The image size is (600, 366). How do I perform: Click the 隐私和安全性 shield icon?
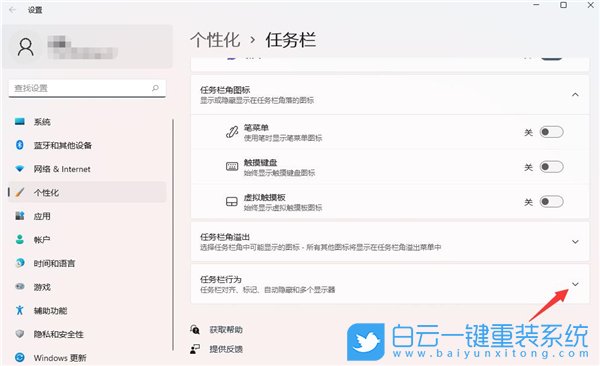pyautogui.click(x=20, y=334)
